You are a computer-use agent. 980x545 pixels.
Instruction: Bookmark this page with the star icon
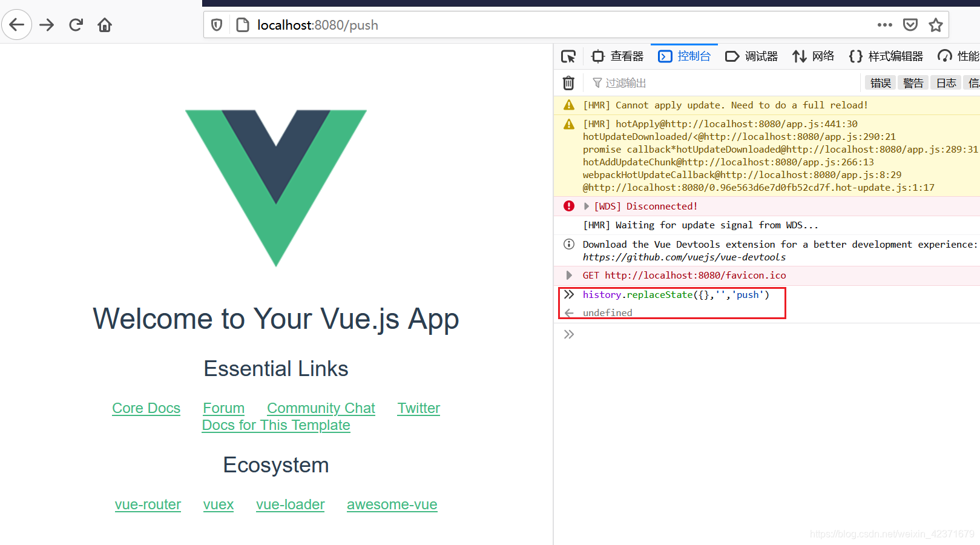coord(936,25)
